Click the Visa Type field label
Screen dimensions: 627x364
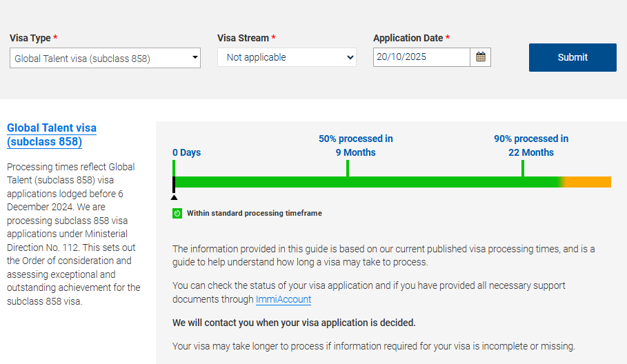(30, 39)
